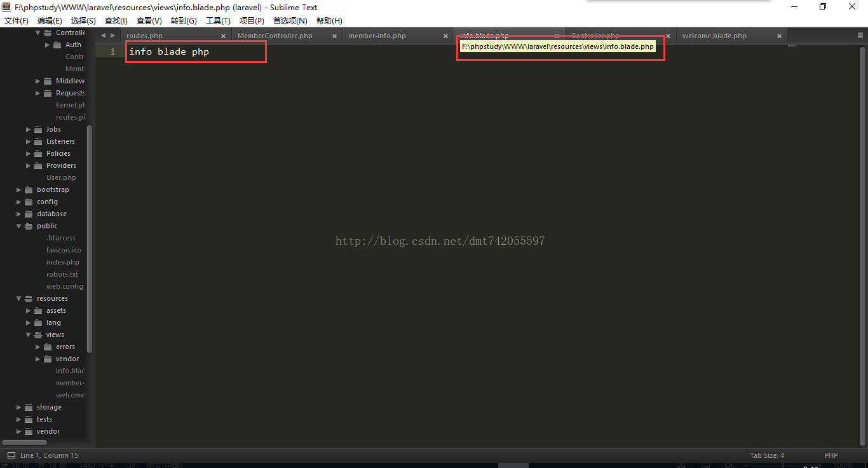
Task: Collapse the public folder arrow
Action: point(19,226)
